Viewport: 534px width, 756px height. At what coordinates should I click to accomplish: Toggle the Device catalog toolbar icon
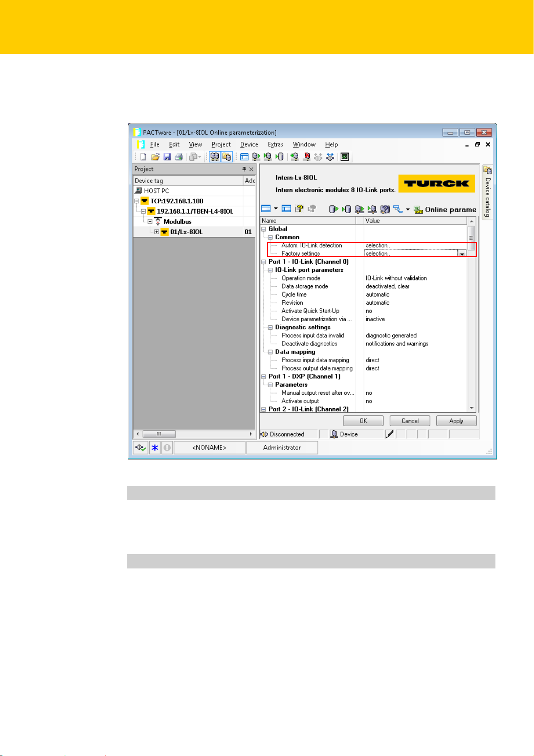pos(227,157)
